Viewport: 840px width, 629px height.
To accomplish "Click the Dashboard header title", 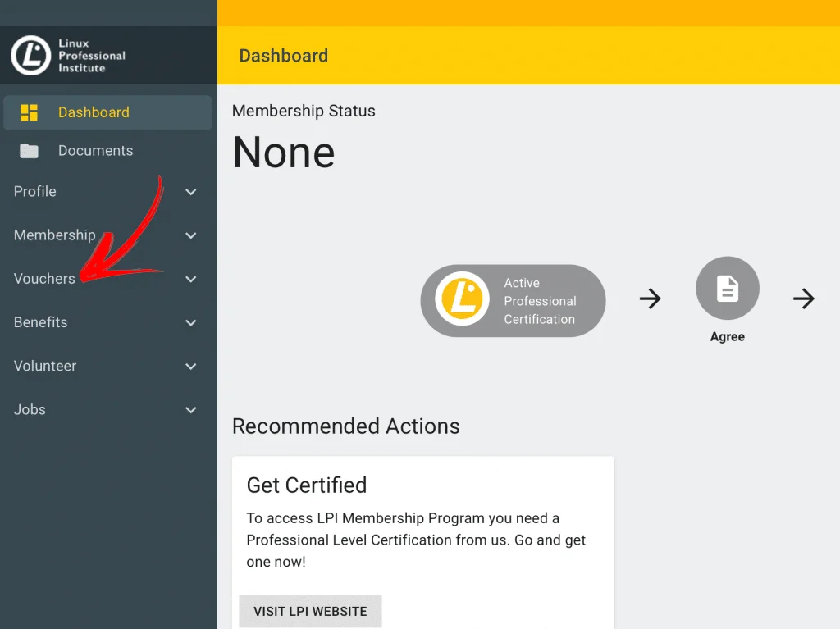I will pyautogui.click(x=283, y=56).
